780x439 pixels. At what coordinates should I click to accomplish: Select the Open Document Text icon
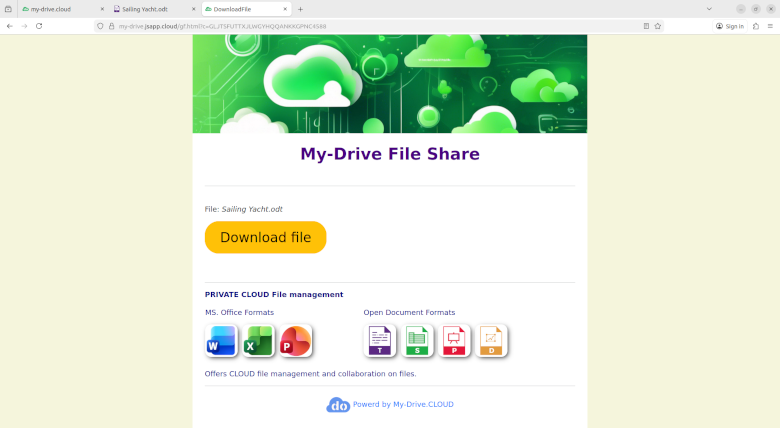click(380, 341)
